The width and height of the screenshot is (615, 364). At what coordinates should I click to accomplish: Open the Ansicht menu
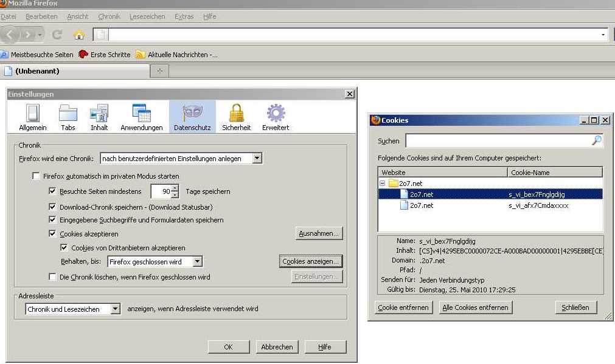78,16
